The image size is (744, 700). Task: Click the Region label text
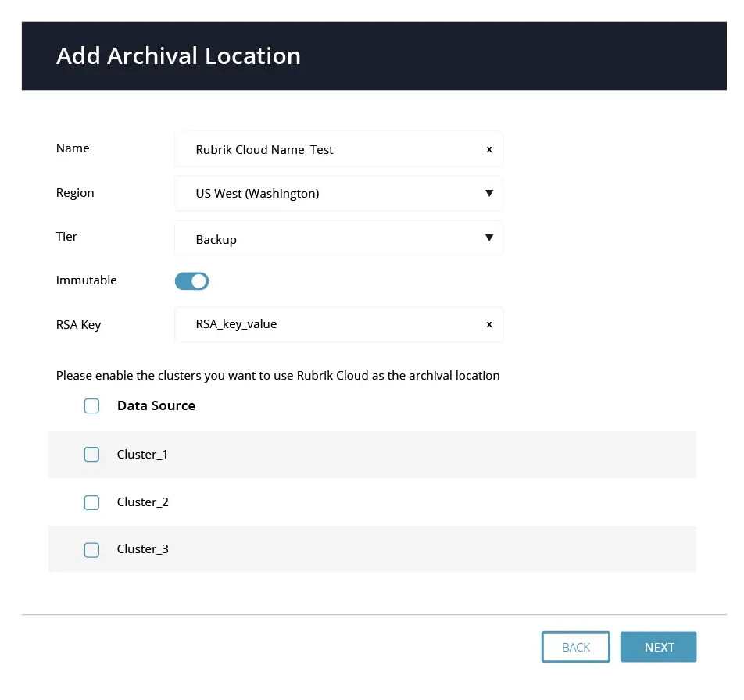pos(75,193)
